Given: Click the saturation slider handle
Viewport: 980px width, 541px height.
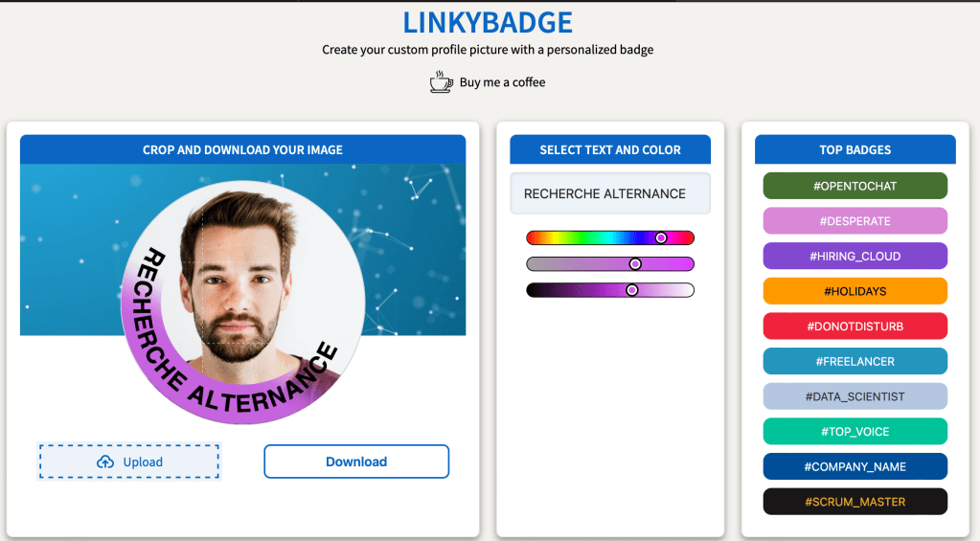Looking at the screenshot, I should [635, 264].
